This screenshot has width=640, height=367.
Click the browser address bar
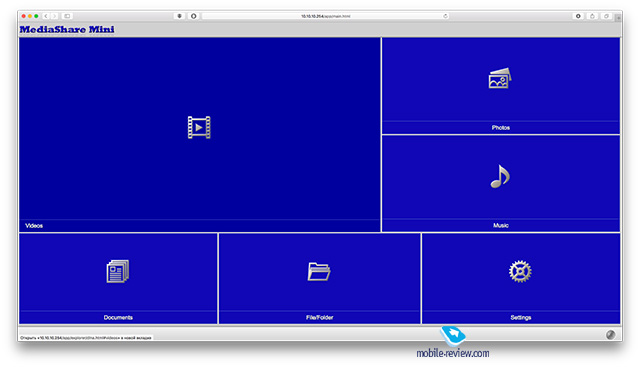[x=326, y=16]
